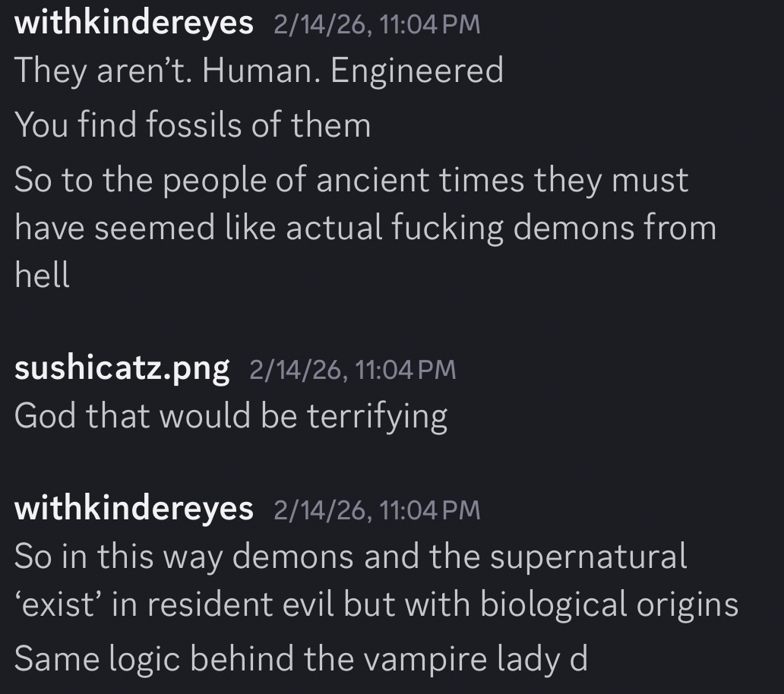Select the "Same logic behind the vampire lady d" message
Viewport: 784px width, 694px height.
tap(301, 658)
